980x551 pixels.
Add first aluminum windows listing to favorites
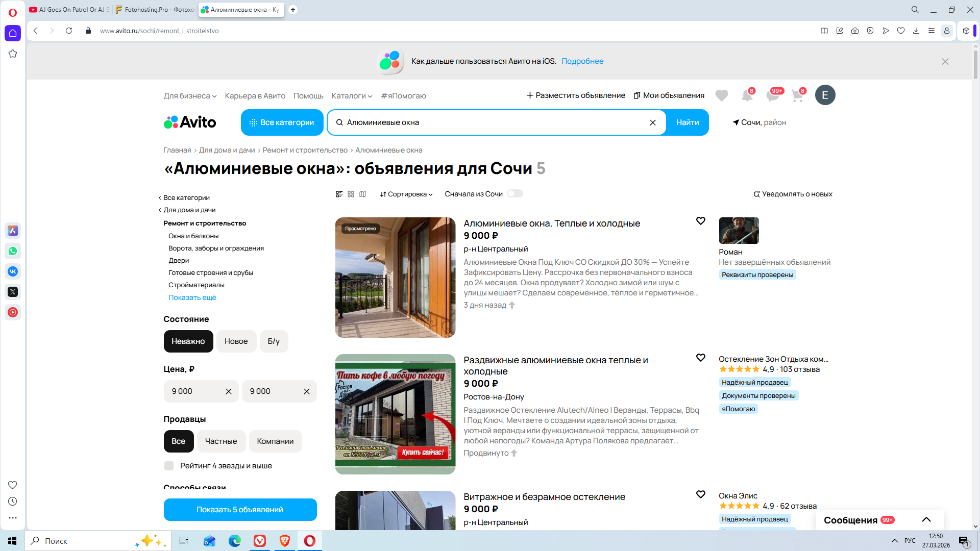click(x=701, y=221)
